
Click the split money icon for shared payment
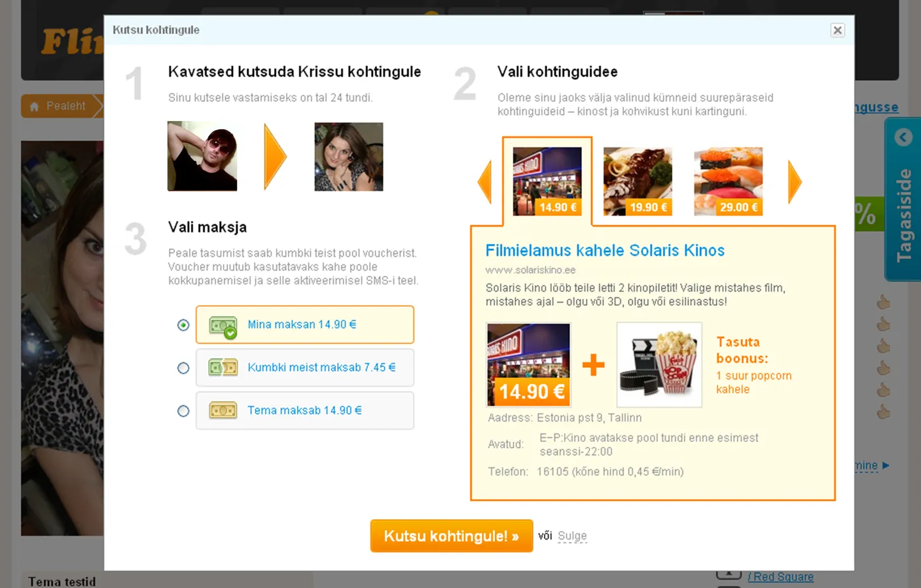(223, 368)
